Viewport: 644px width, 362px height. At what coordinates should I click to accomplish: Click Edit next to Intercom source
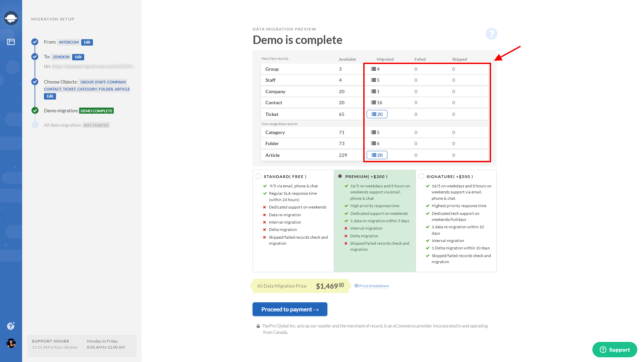coord(87,42)
